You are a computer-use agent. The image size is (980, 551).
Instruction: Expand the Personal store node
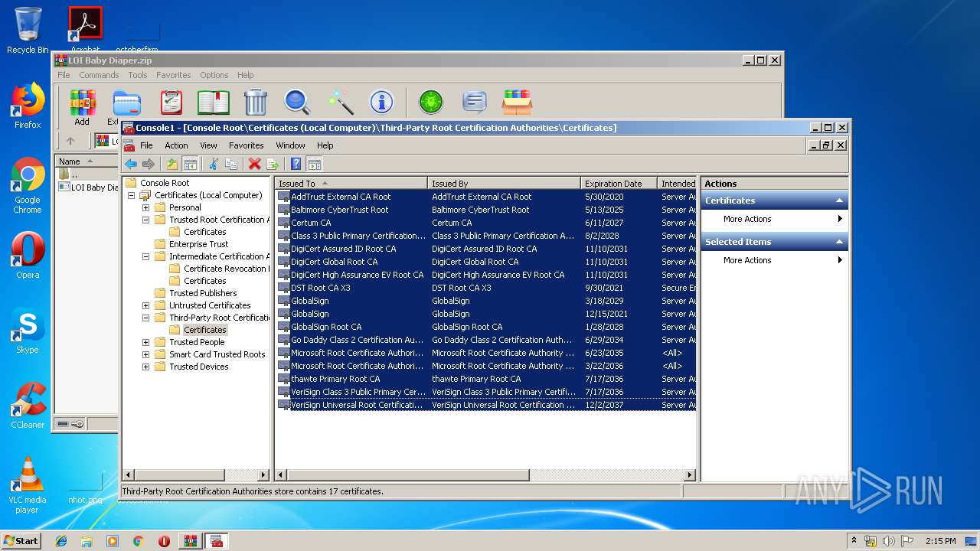click(x=145, y=207)
